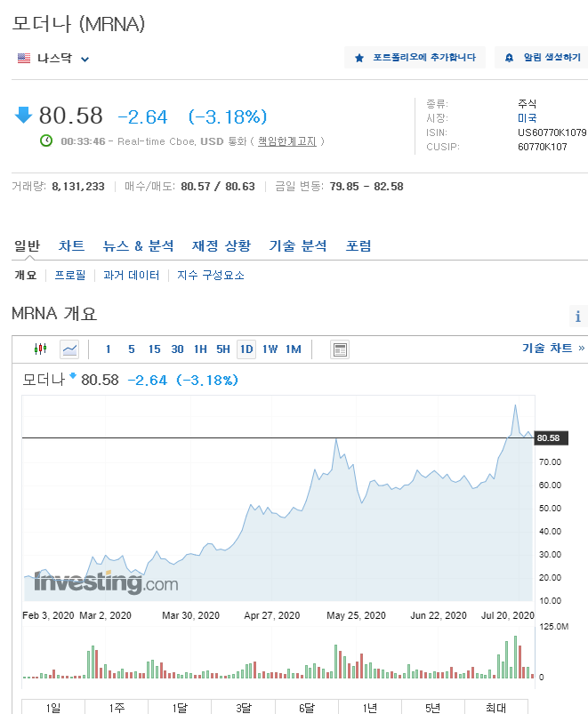The width and height of the screenshot is (588, 714).
Task: Click the (-3.18%) percent change in header
Action: [228, 117]
